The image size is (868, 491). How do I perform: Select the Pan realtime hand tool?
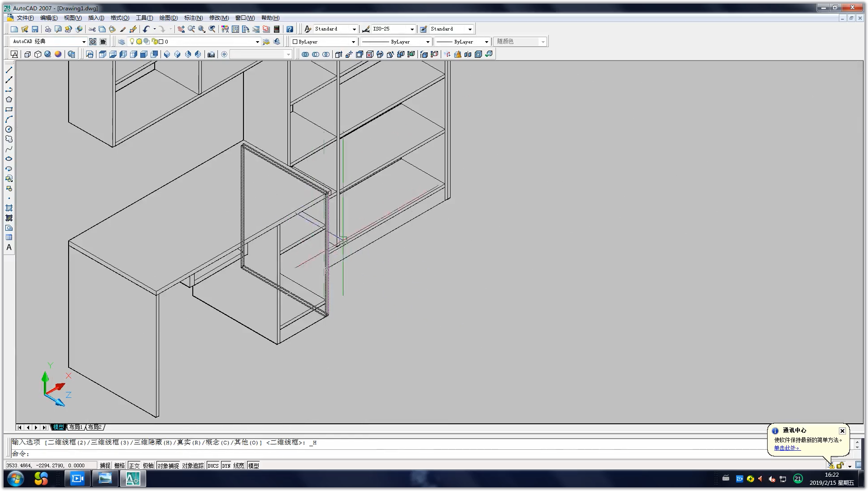click(x=181, y=29)
